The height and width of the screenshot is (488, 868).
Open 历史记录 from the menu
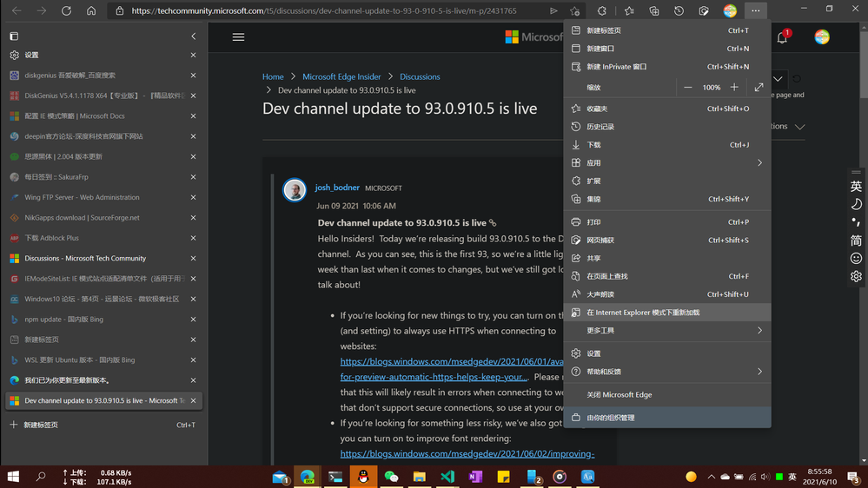point(667,127)
